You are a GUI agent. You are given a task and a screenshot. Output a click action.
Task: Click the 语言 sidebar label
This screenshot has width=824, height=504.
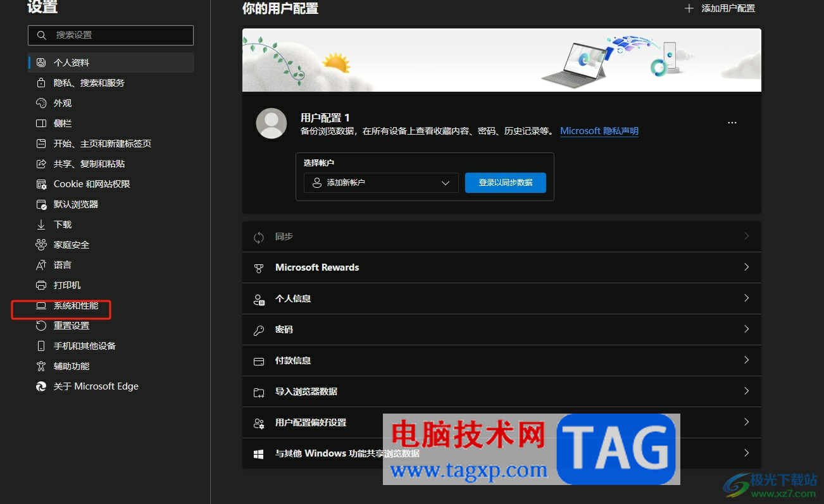coord(63,265)
